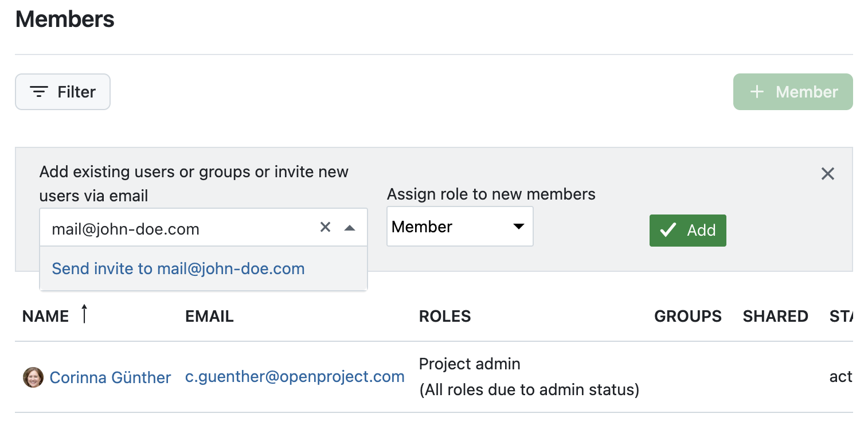Open the 'Assign role to new members' dropdown
Screen dimensions: 868x429
pyautogui.click(x=460, y=226)
